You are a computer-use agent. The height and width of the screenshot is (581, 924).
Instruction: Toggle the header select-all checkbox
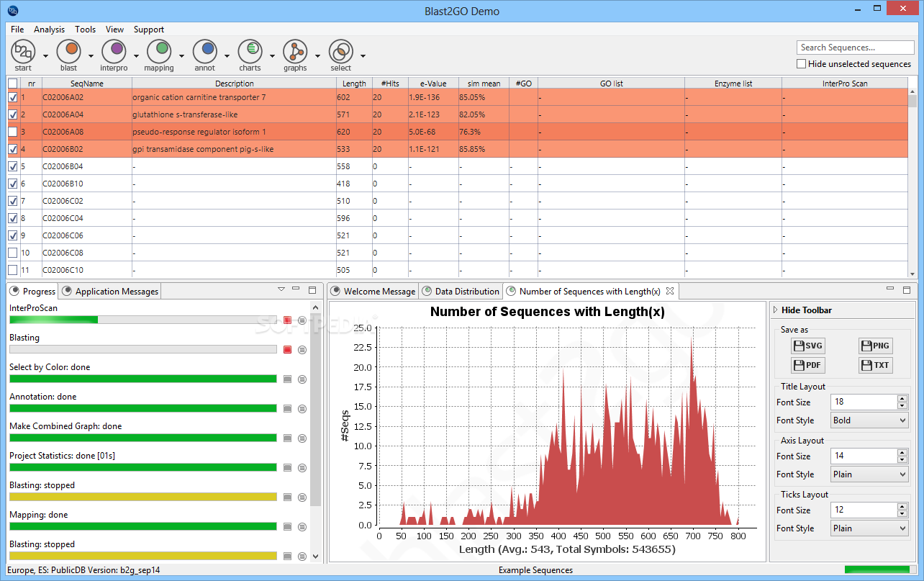coord(13,84)
